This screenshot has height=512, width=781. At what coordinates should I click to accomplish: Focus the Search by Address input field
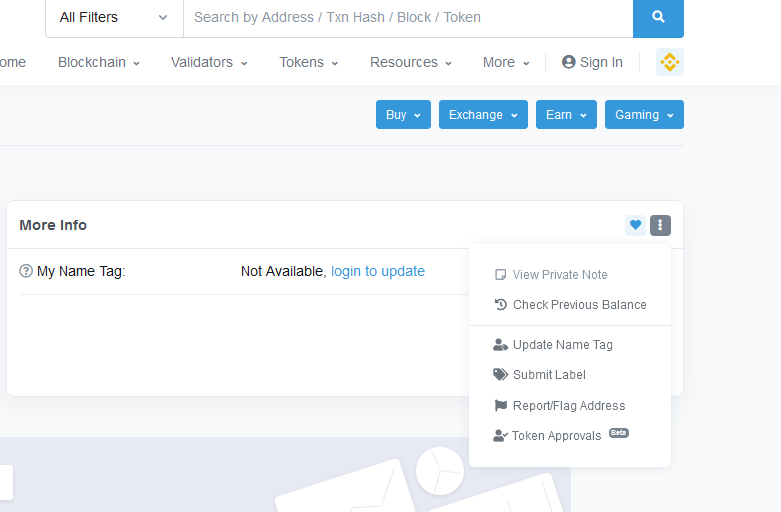click(408, 17)
